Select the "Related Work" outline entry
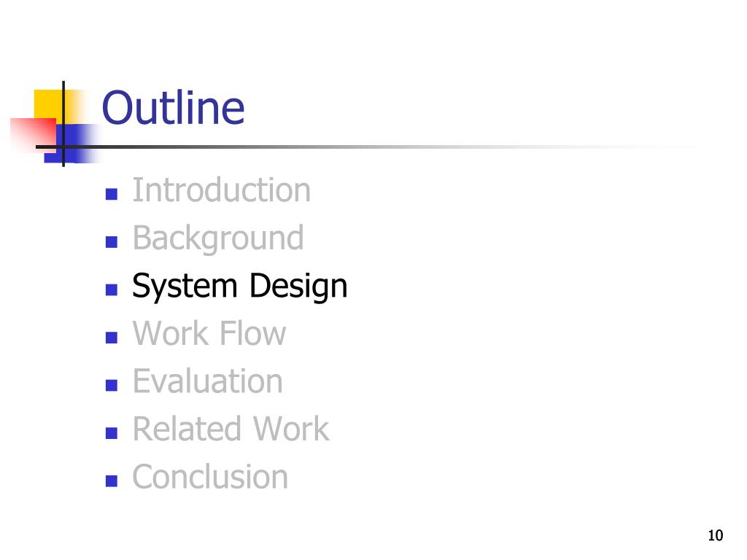This screenshot has width=747, height=560. coord(231,429)
